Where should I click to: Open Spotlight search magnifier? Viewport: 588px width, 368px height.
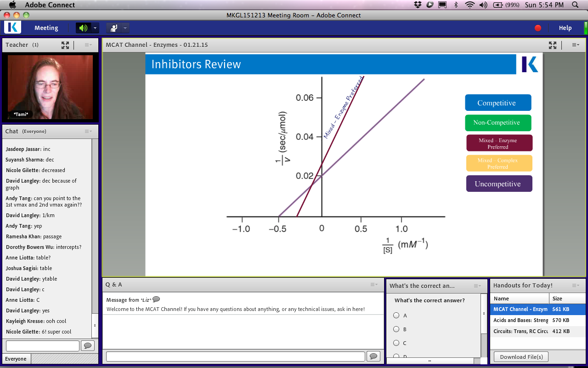click(x=575, y=5)
